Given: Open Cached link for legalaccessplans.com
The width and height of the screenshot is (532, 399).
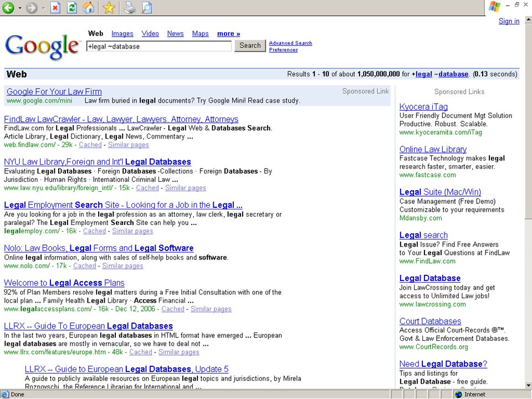Looking at the screenshot, I should [173, 309].
